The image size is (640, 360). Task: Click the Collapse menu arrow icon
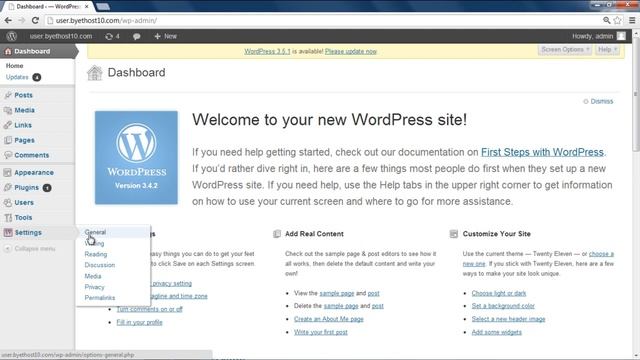coord(7,249)
